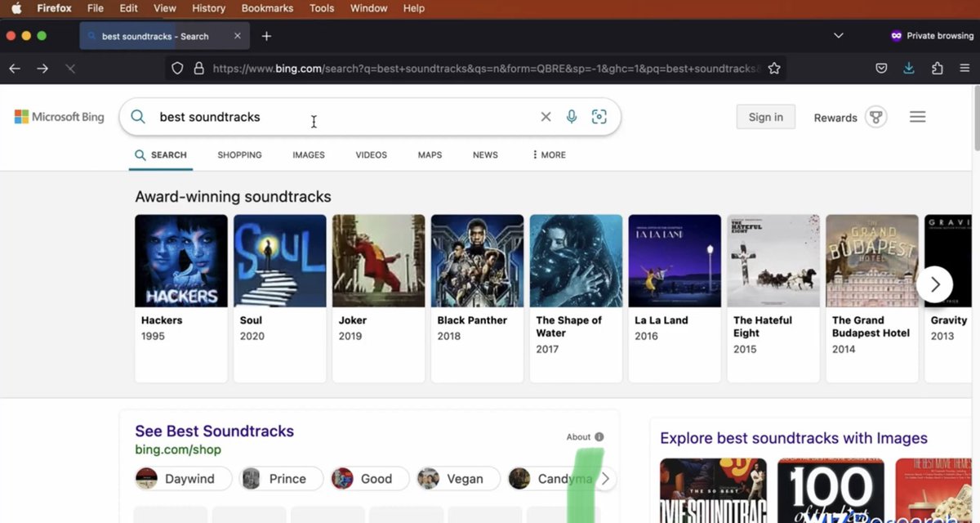
Task: Switch to the MAPS tab
Action: click(x=430, y=154)
